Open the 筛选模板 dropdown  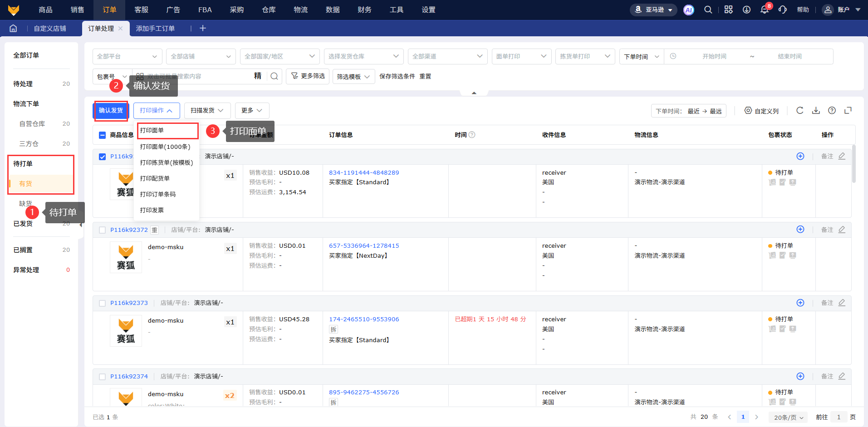pos(353,77)
